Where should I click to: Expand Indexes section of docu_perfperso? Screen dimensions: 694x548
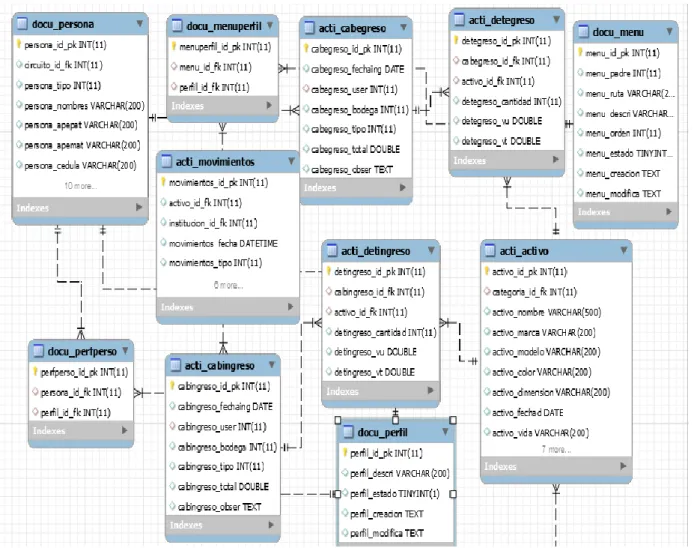click(x=124, y=430)
